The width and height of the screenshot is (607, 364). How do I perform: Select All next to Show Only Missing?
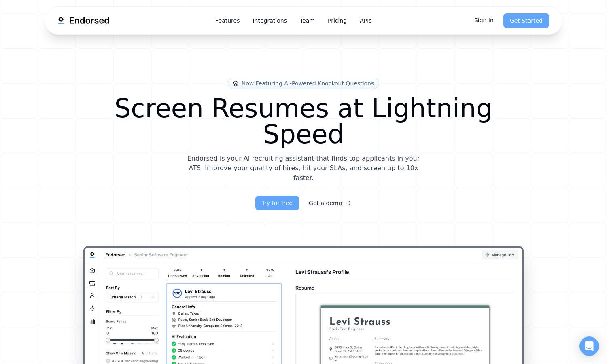click(143, 353)
